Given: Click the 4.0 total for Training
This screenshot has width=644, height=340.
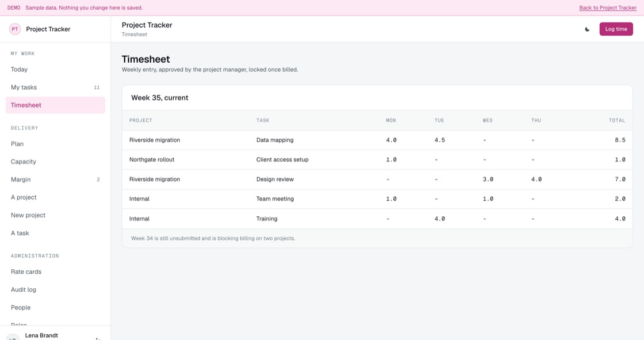Looking at the screenshot, I should point(620,219).
